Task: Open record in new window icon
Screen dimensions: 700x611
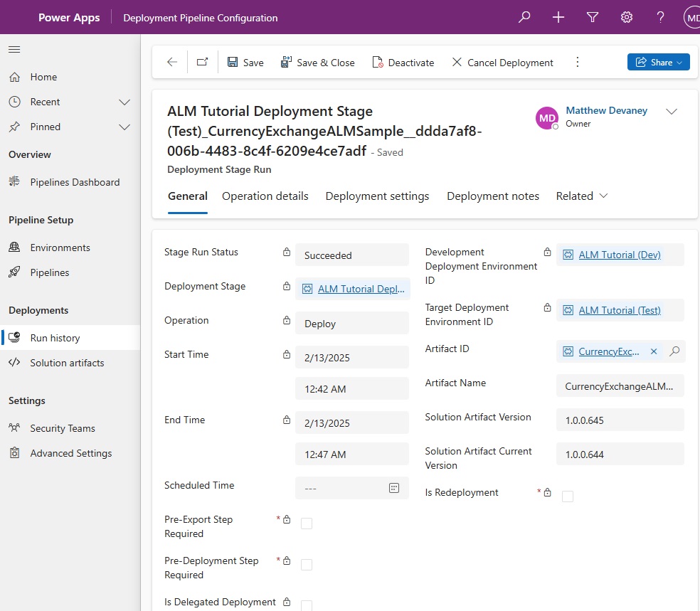Action: (x=202, y=62)
